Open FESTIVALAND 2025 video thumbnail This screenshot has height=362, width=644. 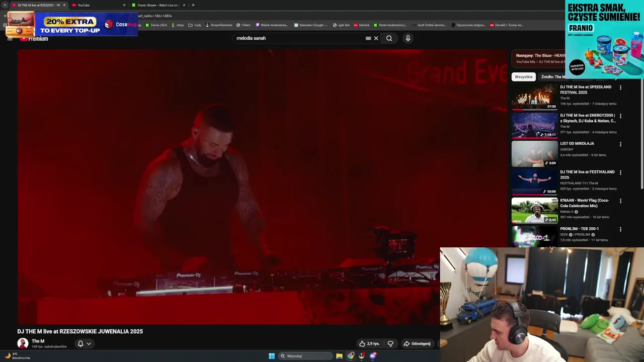(535, 182)
